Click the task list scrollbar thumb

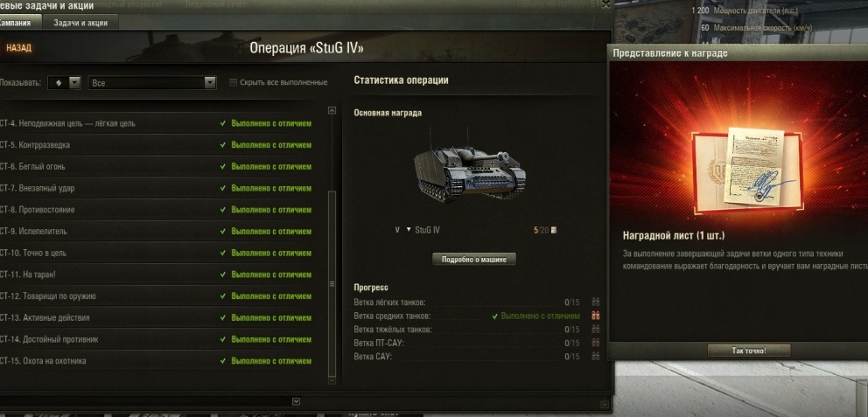pyautogui.click(x=332, y=284)
